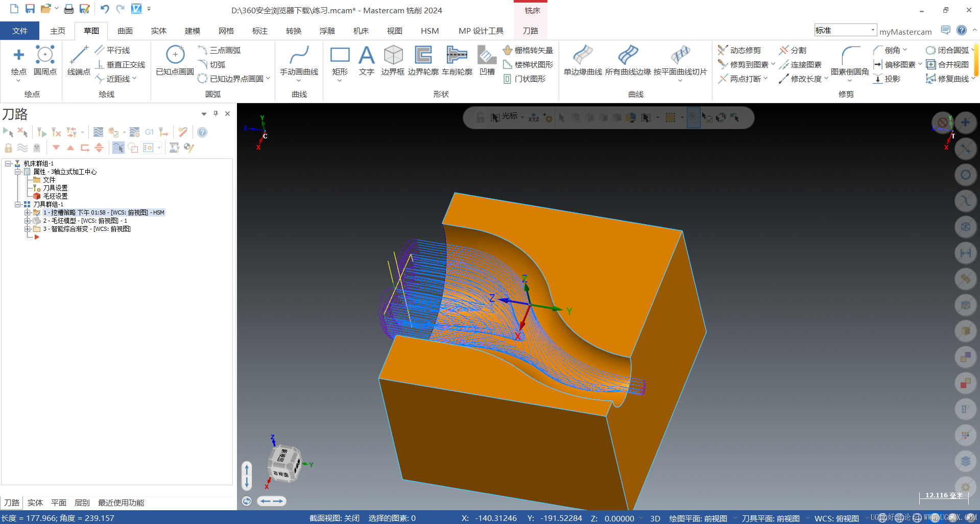Viewport: 980px width, 524px height.
Task: Click the 动态修剪 dynamic trim button
Action: (740, 50)
